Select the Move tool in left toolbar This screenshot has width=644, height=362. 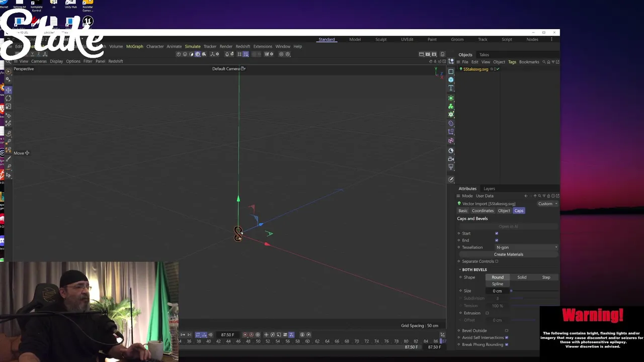click(x=9, y=89)
